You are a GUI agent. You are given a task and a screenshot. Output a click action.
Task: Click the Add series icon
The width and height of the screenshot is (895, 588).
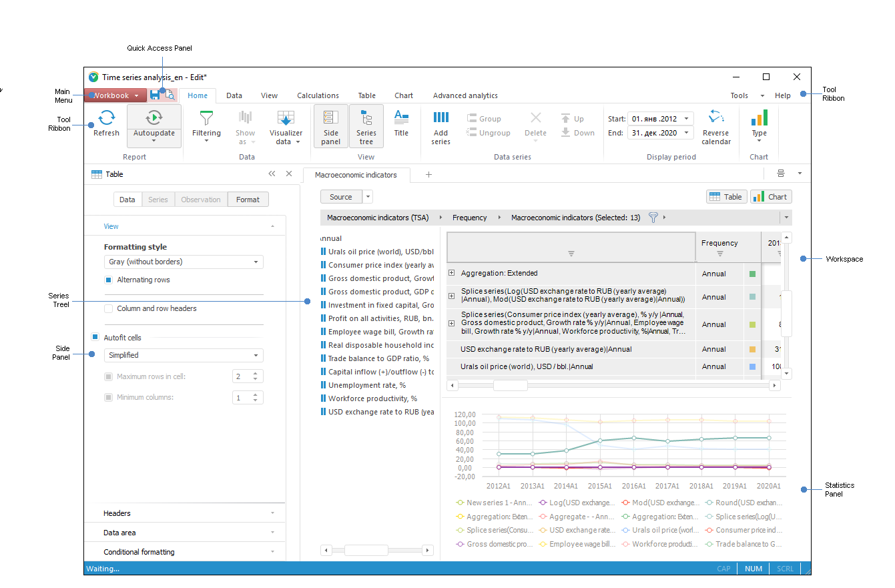(440, 118)
